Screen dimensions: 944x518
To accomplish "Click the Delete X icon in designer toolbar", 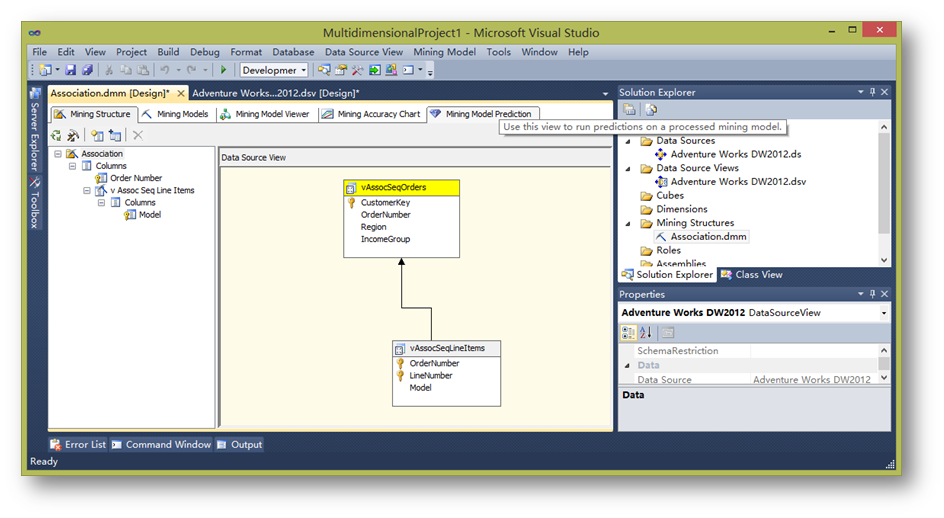I will pos(138,135).
